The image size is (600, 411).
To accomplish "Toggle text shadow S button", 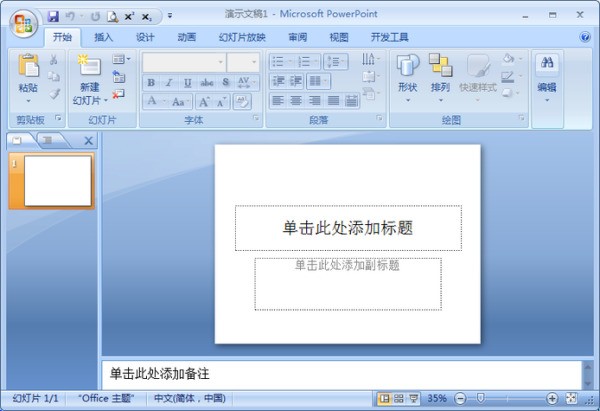I will pyautogui.click(x=226, y=82).
